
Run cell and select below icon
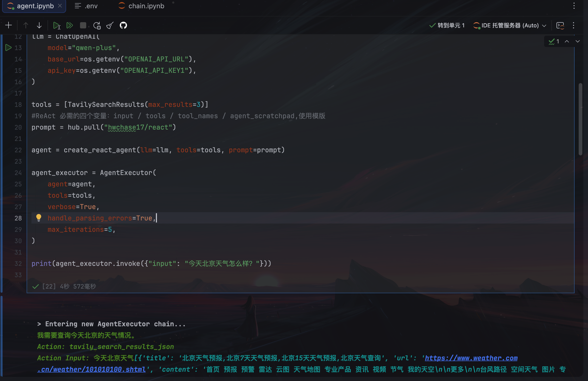pyautogui.click(x=57, y=25)
